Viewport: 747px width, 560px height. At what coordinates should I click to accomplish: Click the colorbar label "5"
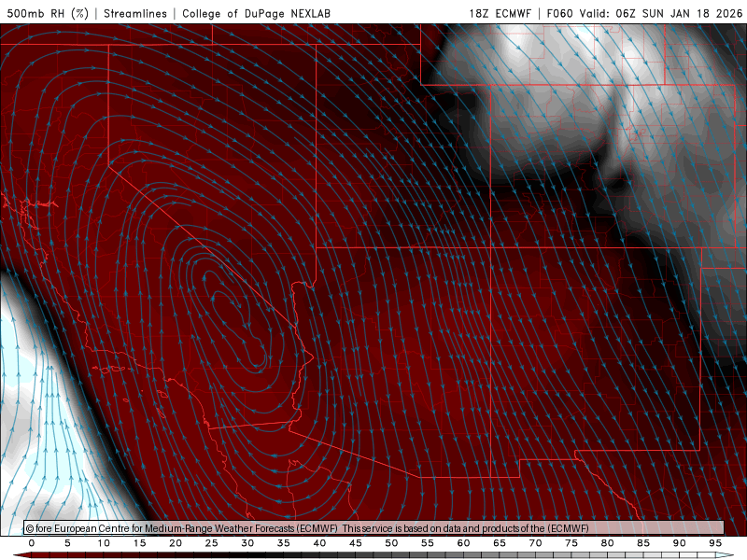[x=67, y=543]
